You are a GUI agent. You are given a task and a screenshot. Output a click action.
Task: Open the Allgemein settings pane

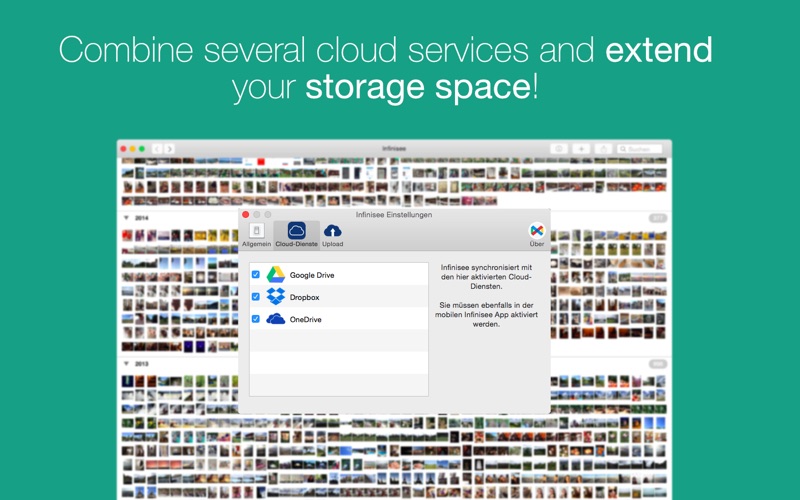256,235
